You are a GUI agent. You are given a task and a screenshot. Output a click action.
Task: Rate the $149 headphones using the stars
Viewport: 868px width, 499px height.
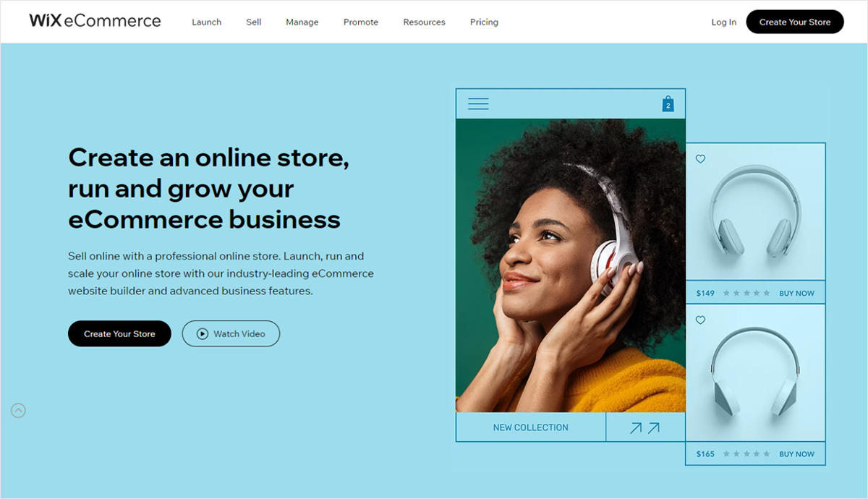746,293
